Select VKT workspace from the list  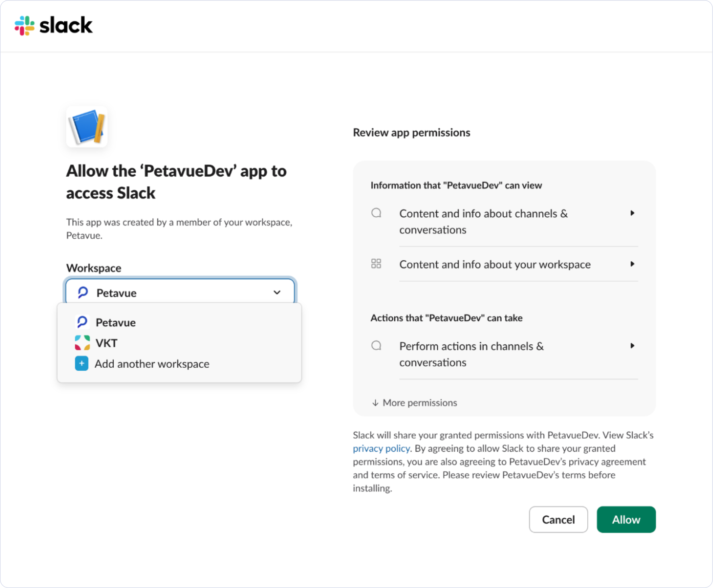click(180, 343)
